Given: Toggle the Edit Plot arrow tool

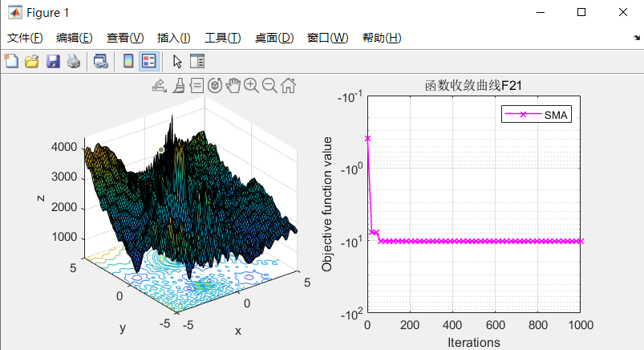Looking at the screenshot, I should 177,61.
